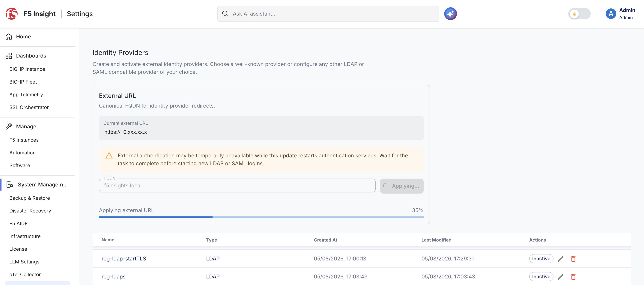Click the Applying... button
The image size is (644, 285).
(x=401, y=186)
